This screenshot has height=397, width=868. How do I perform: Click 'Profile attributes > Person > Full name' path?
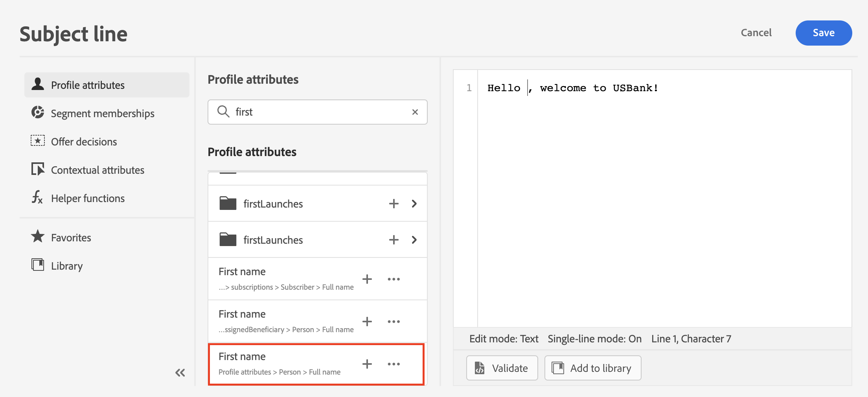tap(280, 372)
